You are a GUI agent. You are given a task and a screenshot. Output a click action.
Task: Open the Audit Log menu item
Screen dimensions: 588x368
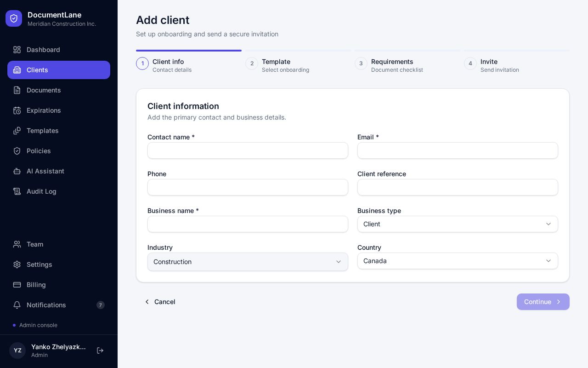pos(59,191)
